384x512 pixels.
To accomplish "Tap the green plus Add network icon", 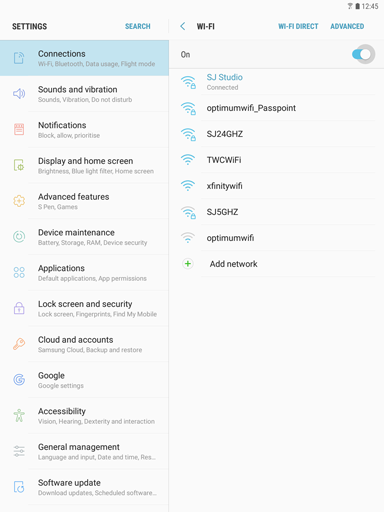I will pyautogui.click(x=188, y=264).
